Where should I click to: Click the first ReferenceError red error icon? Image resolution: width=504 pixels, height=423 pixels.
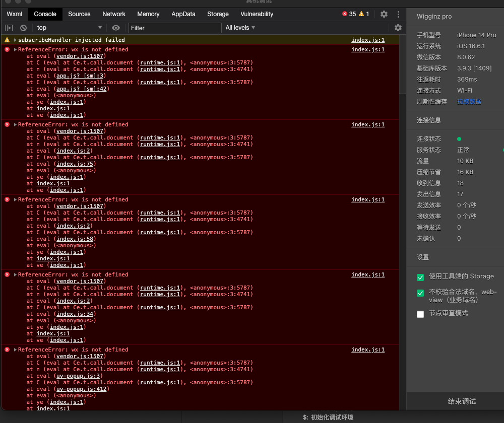[7, 49]
